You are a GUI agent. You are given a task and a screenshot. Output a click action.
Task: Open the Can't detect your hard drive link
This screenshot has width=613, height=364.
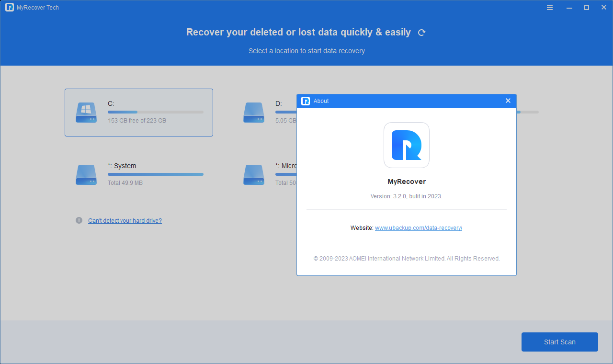coord(125,221)
